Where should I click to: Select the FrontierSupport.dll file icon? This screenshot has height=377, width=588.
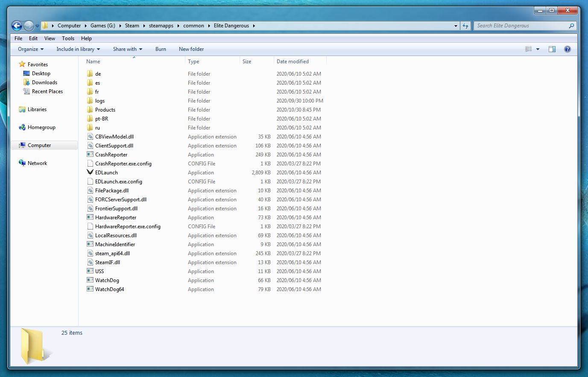90,208
